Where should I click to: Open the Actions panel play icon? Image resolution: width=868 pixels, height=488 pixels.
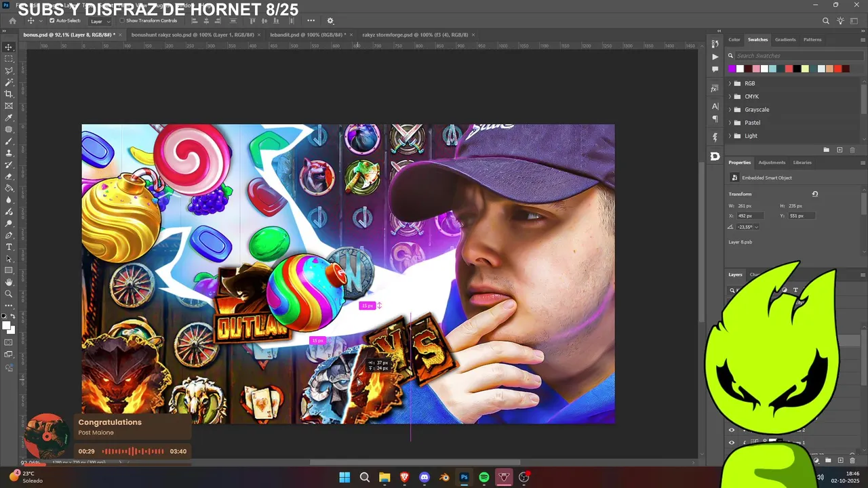pyautogui.click(x=715, y=57)
